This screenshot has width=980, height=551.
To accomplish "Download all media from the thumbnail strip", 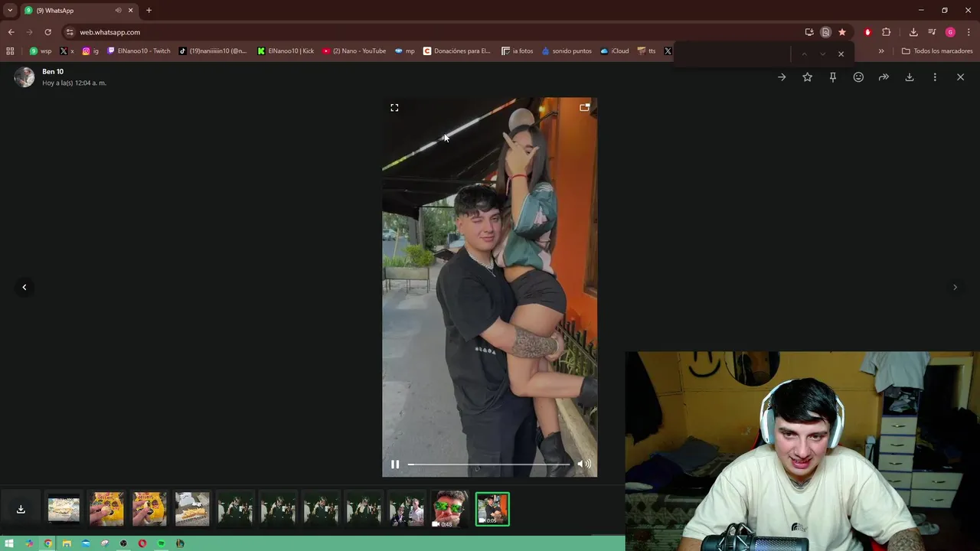I will click(x=21, y=509).
